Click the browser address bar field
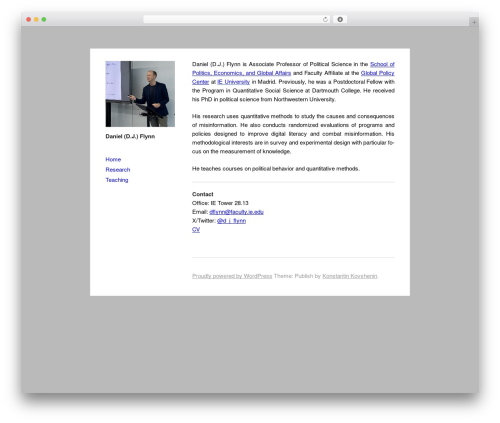 pos(237,19)
